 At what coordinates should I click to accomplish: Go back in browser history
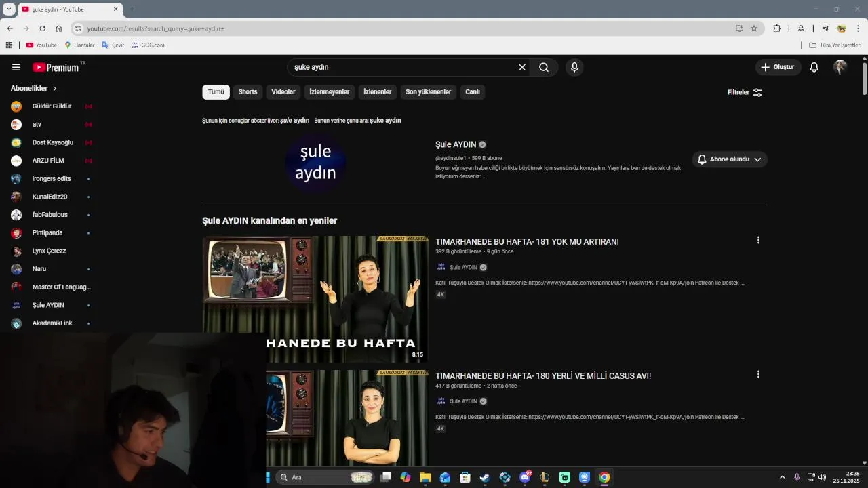9,28
